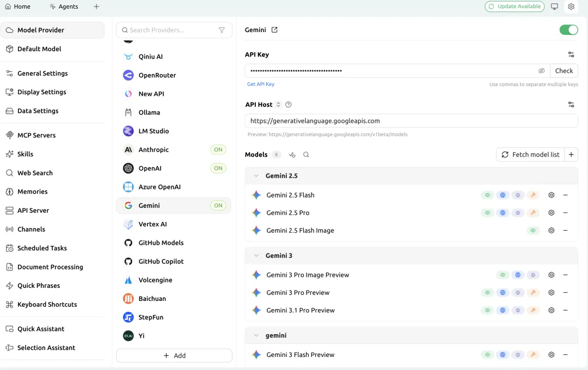Click the Add provider button
This screenshot has height=370, width=588.
click(174, 355)
